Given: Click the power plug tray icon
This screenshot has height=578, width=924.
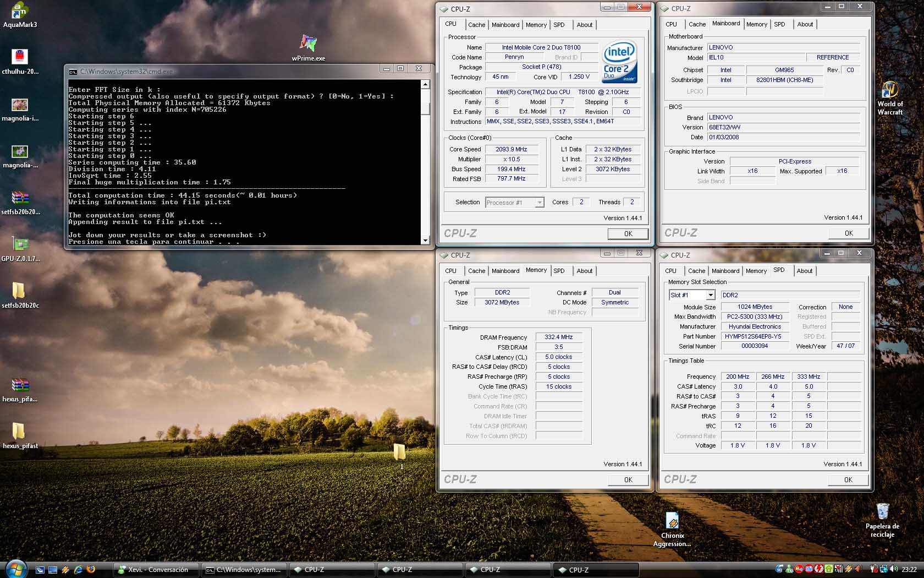Looking at the screenshot, I should click(874, 569).
